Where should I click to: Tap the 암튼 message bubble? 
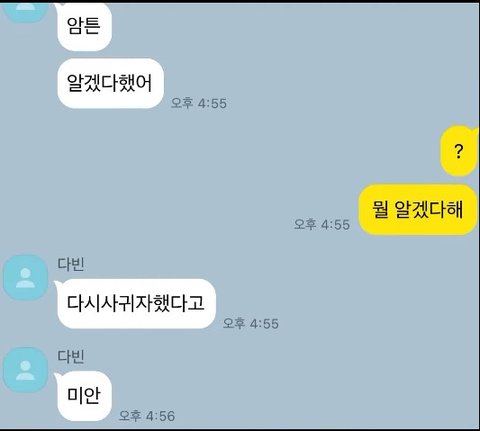pyautogui.click(x=84, y=27)
